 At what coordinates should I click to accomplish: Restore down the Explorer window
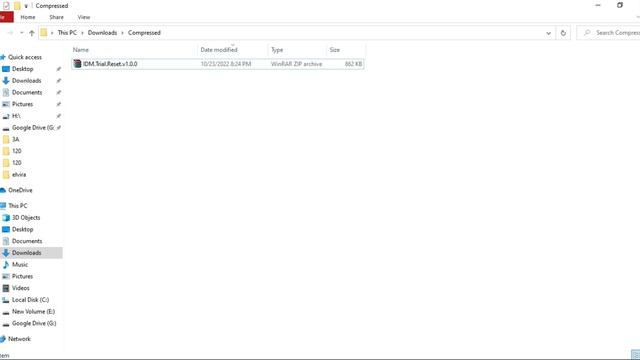(620, 5)
